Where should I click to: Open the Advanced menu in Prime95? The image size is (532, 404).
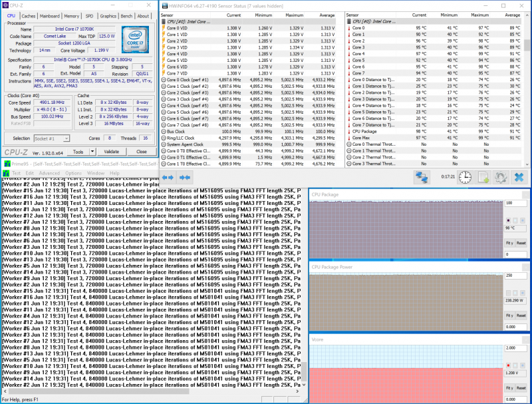point(49,173)
